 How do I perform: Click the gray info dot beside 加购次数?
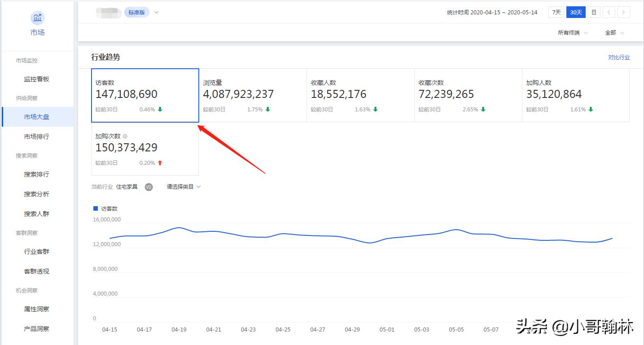pyautogui.click(x=125, y=137)
